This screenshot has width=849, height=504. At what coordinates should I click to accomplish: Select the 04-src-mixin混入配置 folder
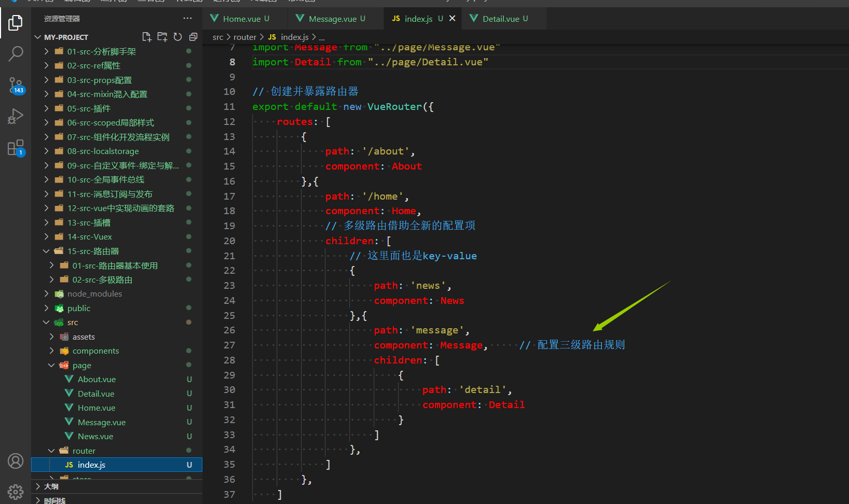click(117, 94)
